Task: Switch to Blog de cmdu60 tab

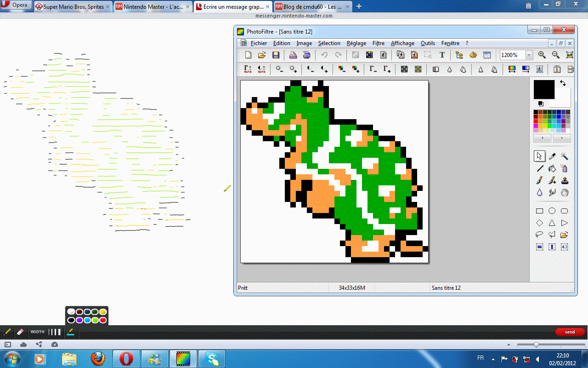Action: pos(313,6)
